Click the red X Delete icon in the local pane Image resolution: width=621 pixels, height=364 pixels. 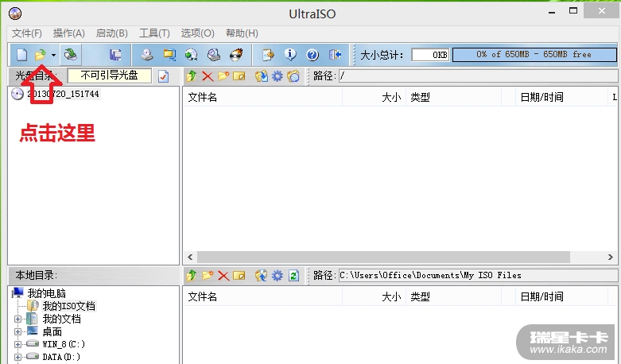223,275
